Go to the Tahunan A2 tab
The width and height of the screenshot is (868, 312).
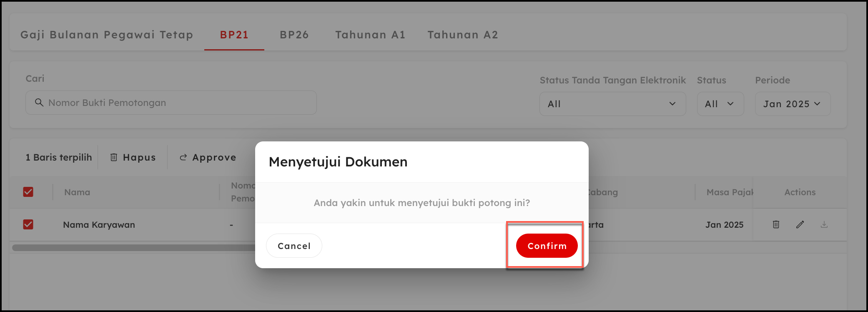[463, 35]
